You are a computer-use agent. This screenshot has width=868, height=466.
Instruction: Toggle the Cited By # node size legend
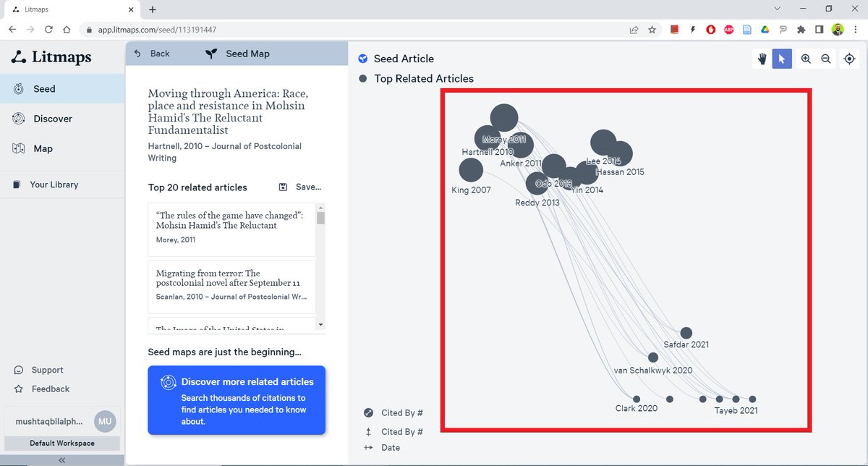point(367,412)
